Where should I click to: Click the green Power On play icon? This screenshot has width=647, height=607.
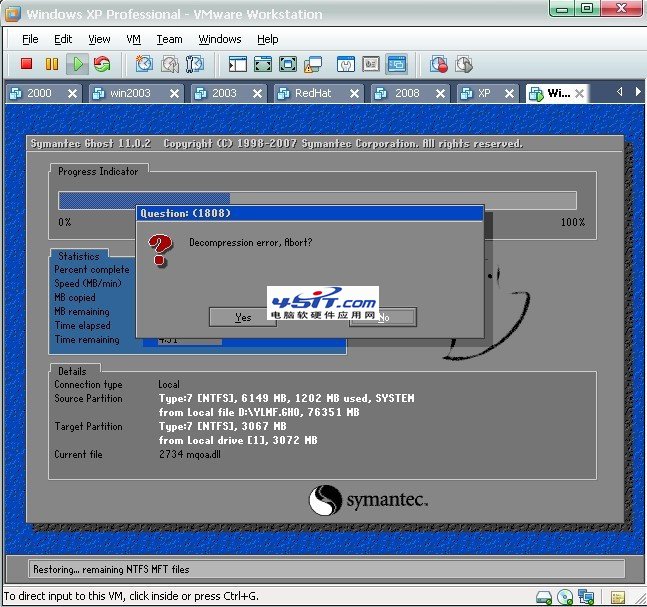click(x=78, y=64)
